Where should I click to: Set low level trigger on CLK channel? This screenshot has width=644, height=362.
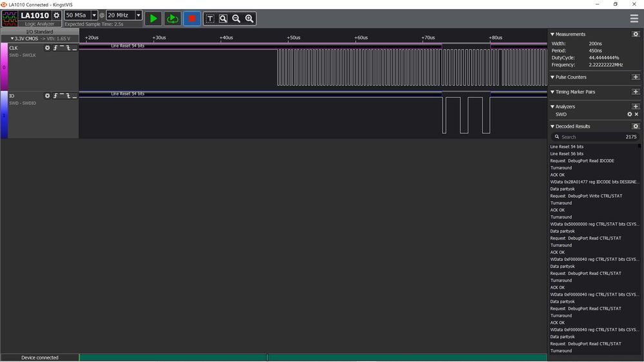74,48
